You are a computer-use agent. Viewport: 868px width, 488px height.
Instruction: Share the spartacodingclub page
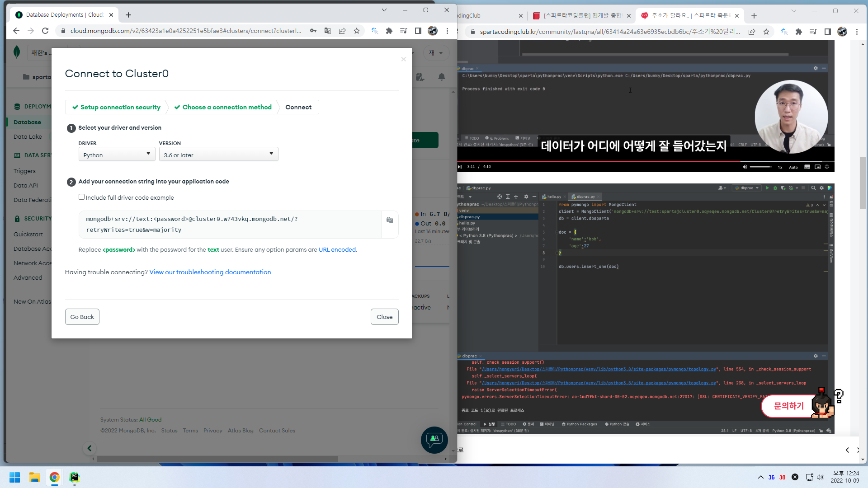(752, 32)
